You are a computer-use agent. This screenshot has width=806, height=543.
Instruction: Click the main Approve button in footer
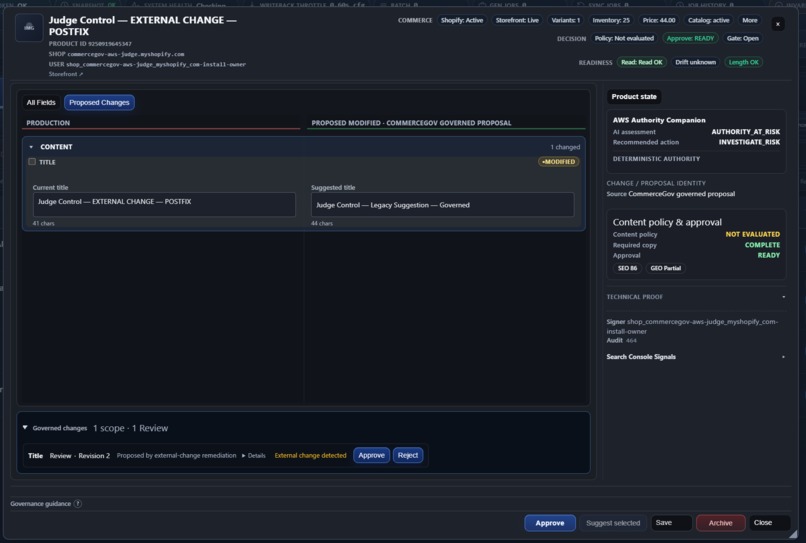[549, 523]
